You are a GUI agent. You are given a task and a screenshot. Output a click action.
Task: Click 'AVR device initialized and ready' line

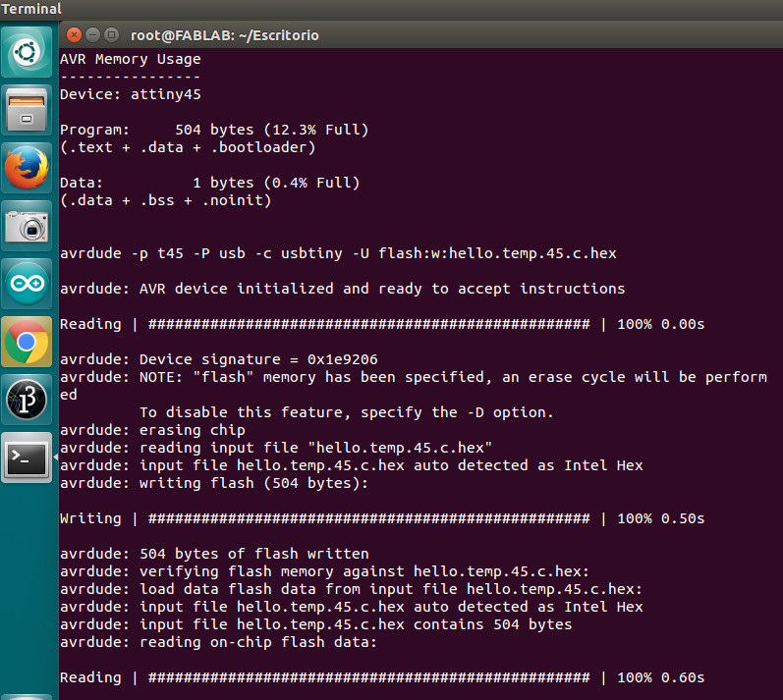343,289
